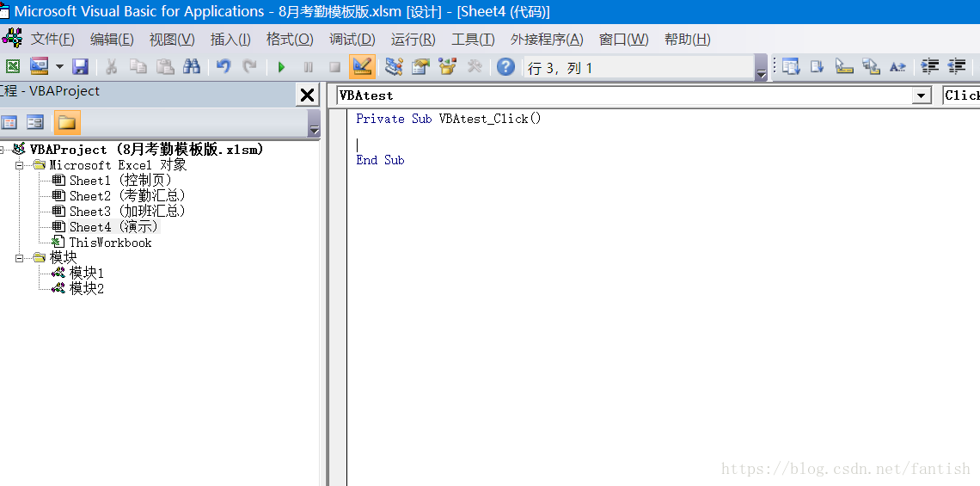The height and width of the screenshot is (486, 980).
Task: Toggle Design Mode ruler icon
Action: [363, 66]
